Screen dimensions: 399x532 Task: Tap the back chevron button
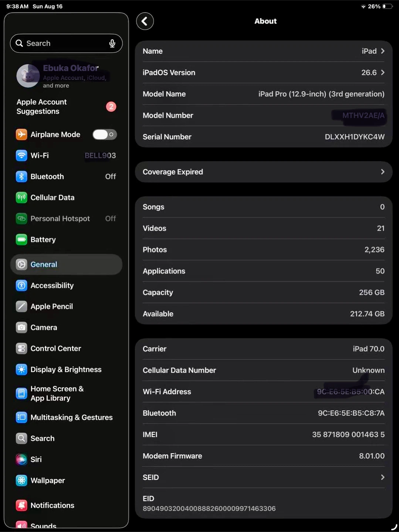(x=145, y=21)
